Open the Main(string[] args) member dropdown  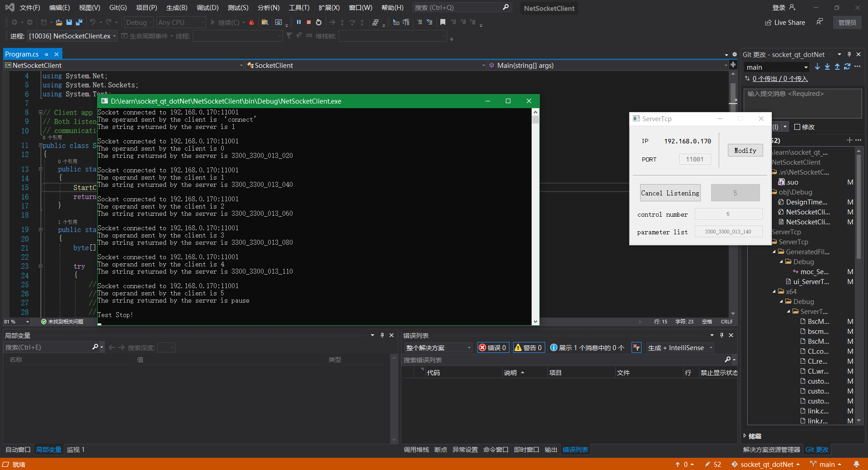click(x=609, y=65)
